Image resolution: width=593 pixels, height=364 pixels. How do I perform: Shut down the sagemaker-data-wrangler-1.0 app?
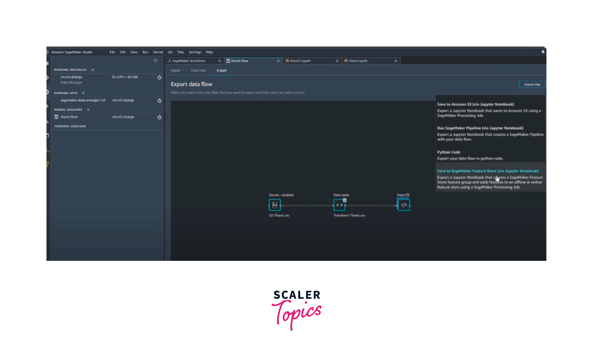tap(159, 101)
